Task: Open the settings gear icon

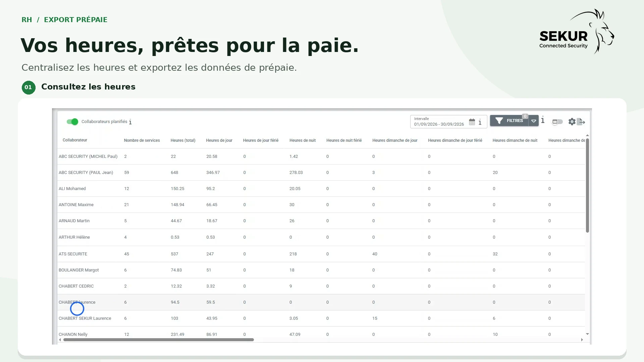Action: [x=572, y=122]
